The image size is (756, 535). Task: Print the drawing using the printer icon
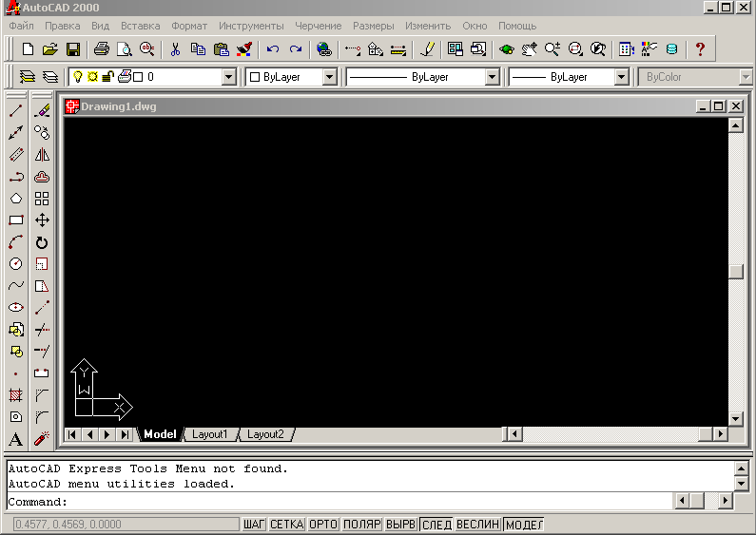102,49
